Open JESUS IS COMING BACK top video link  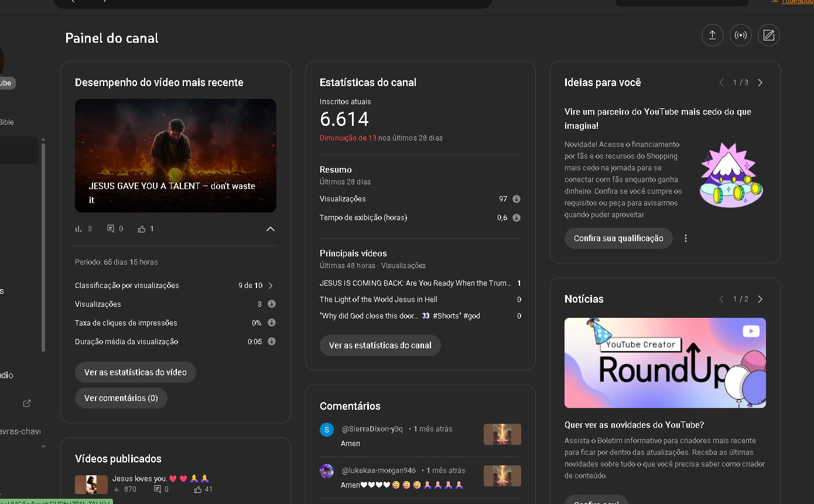tap(415, 283)
